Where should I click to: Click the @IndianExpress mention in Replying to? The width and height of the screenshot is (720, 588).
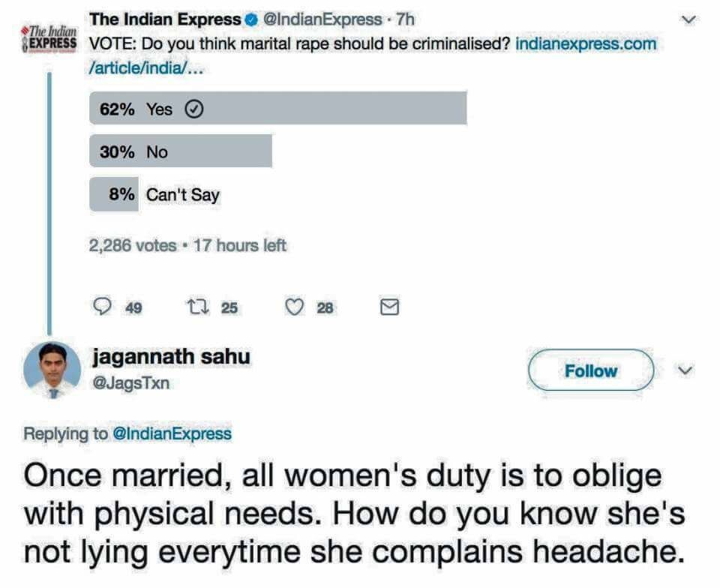pyautogui.click(x=171, y=433)
